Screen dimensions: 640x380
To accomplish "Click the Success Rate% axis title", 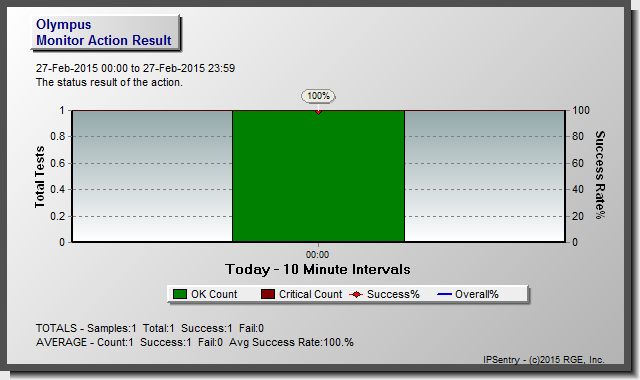I will 600,175.
